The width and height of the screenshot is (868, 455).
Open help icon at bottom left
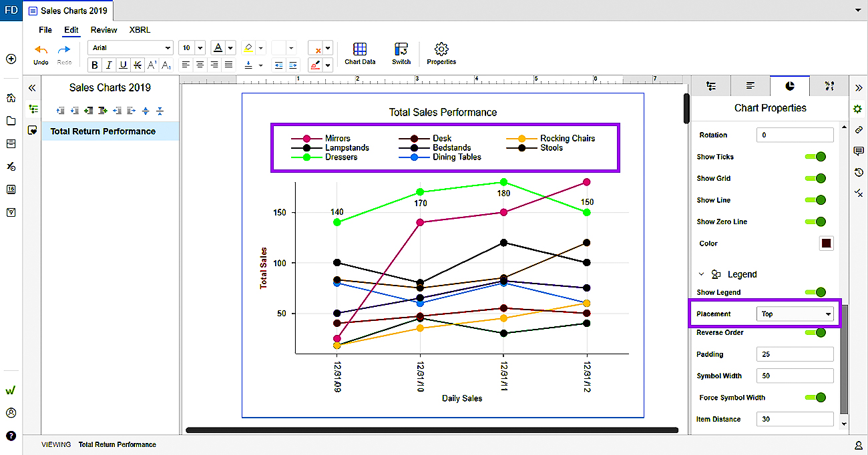click(11, 436)
